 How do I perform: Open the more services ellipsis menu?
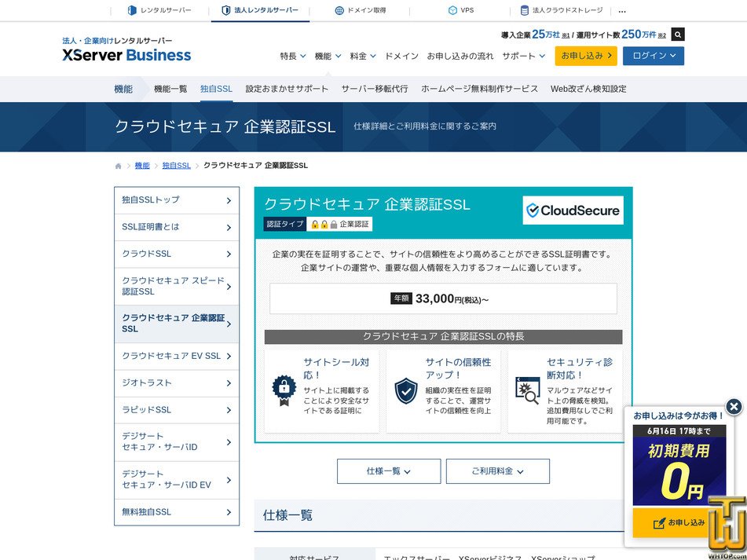point(621,11)
